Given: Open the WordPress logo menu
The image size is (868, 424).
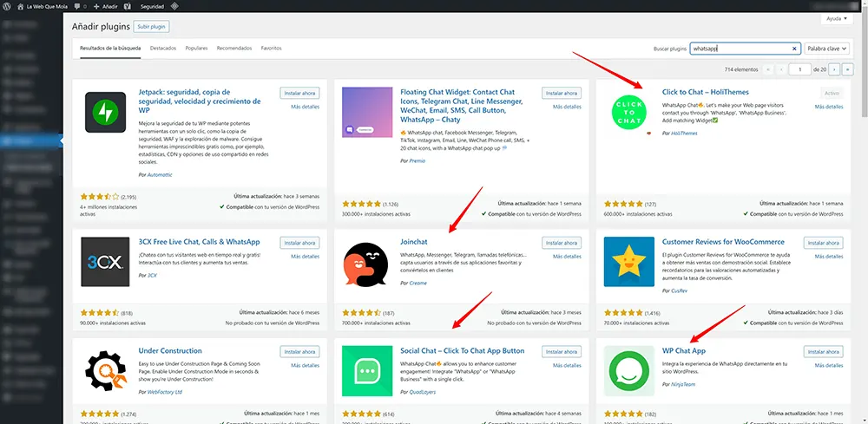Looking at the screenshot, I should (x=5, y=6).
